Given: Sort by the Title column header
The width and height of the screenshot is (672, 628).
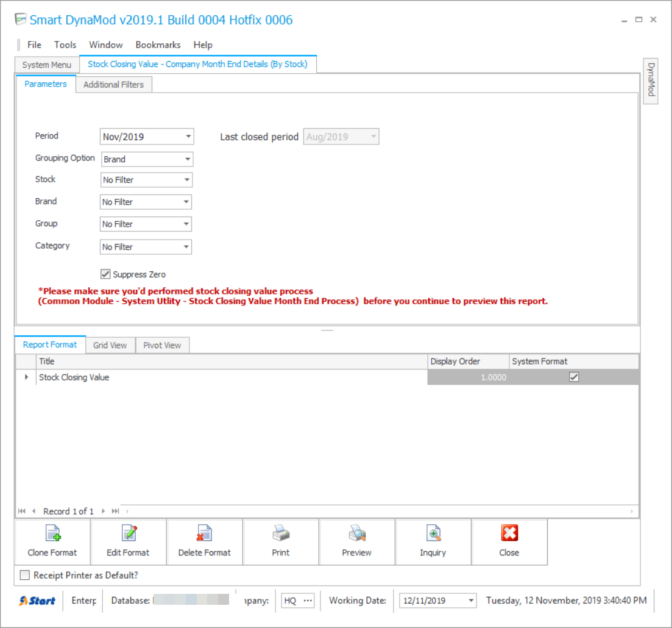Looking at the screenshot, I should tap(232, 361).
